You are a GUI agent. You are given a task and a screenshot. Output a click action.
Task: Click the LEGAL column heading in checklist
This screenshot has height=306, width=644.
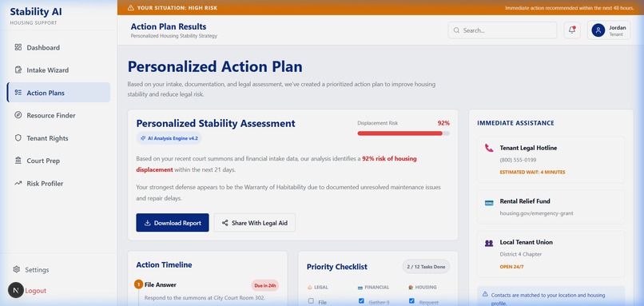pos(320,287)
